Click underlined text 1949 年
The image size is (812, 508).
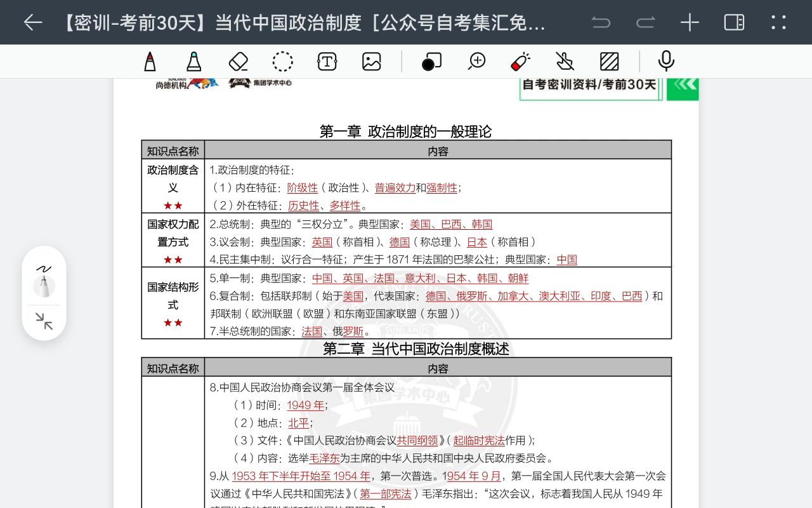[305, 405]
